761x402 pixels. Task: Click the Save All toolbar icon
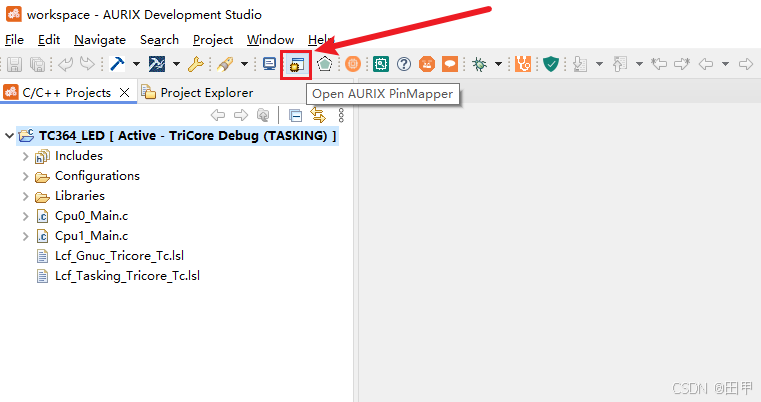point(37,64)
